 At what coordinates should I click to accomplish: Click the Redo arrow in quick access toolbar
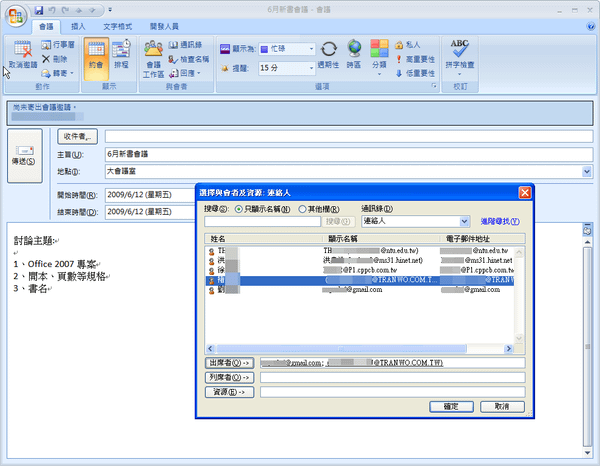[65, 10]
